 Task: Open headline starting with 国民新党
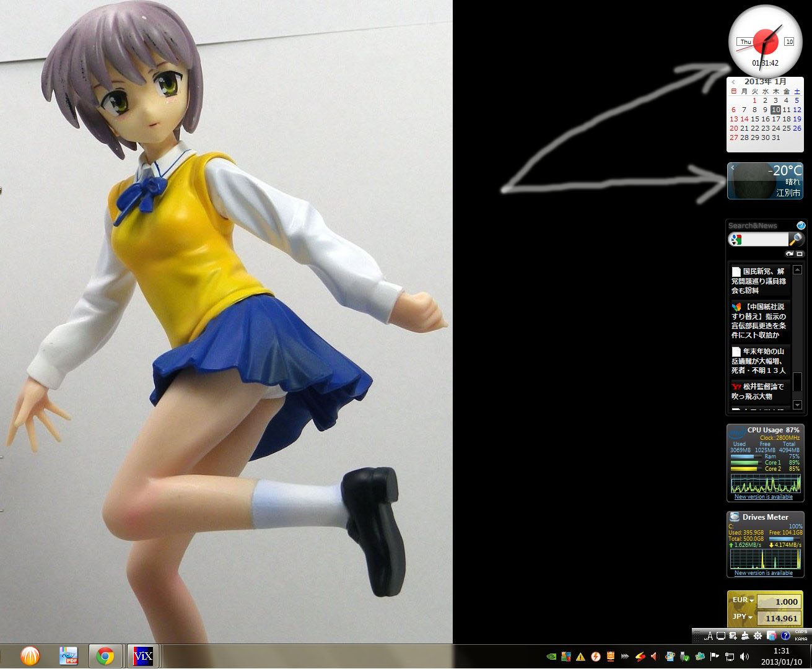[x=759, y=281]
